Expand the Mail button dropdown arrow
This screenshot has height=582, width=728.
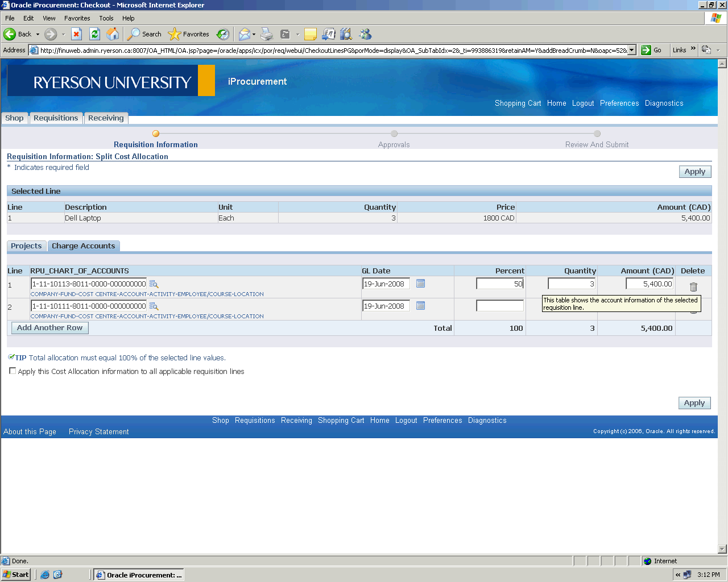(254, 34)
